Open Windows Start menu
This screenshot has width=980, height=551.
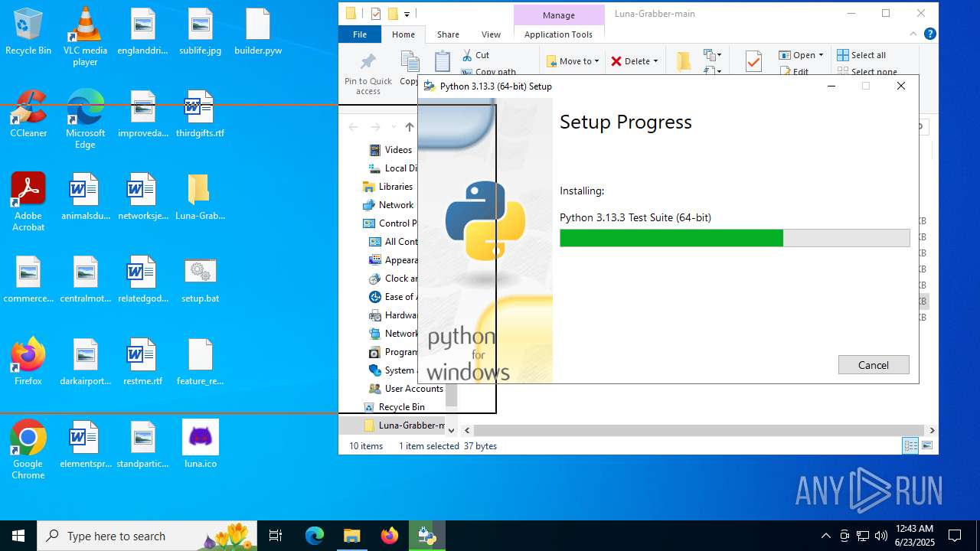pyautogui.click(x=18, y=536)
